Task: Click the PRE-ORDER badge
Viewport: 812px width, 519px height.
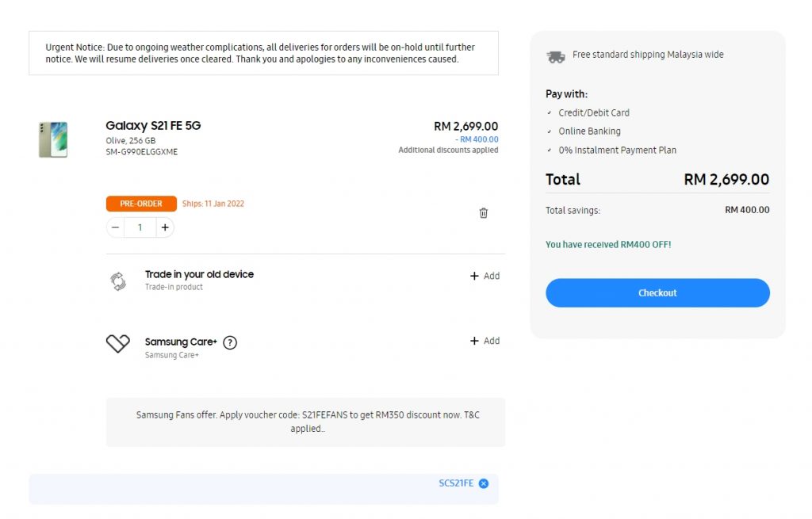Action: click(x=141, y=204)
